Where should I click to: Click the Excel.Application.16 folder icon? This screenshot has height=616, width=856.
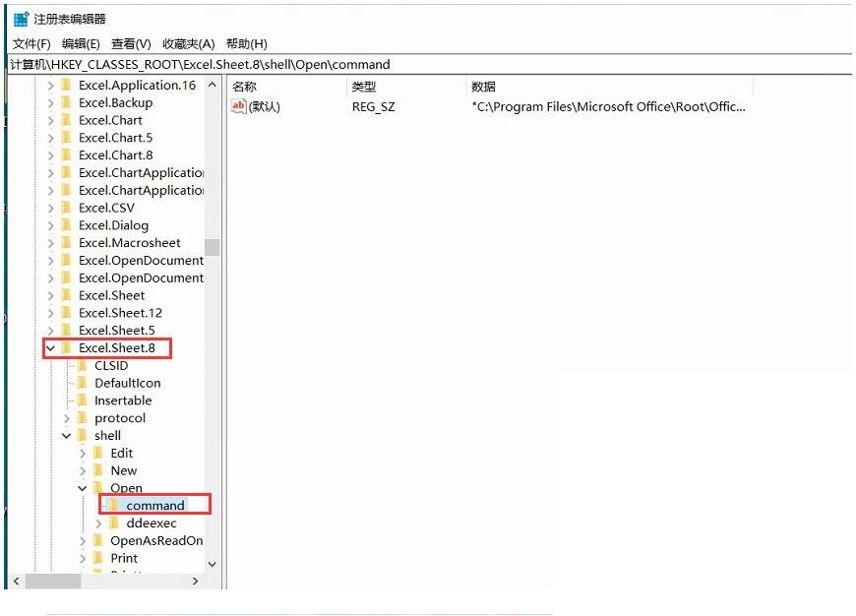(x=67, y=86)
